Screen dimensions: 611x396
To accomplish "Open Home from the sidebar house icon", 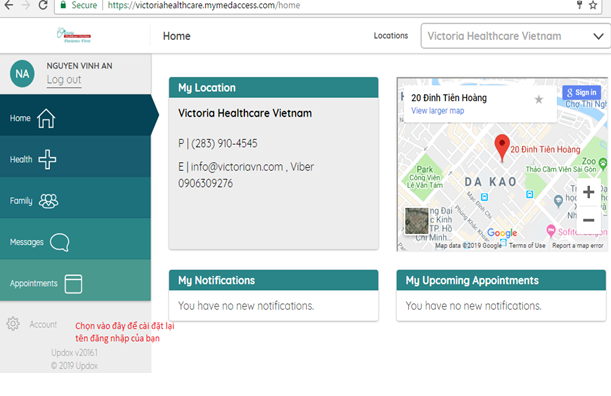I will (x=46, y=118).
